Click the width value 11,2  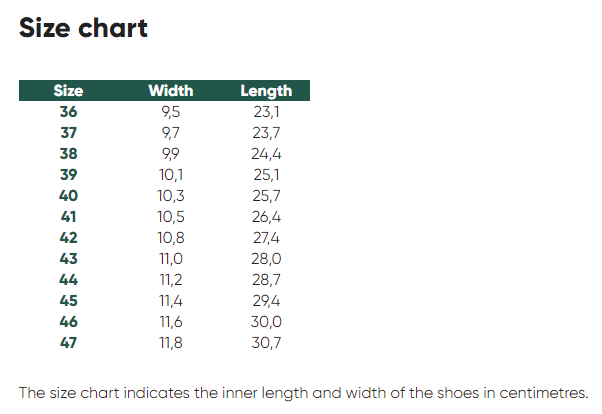pos(171,279)
